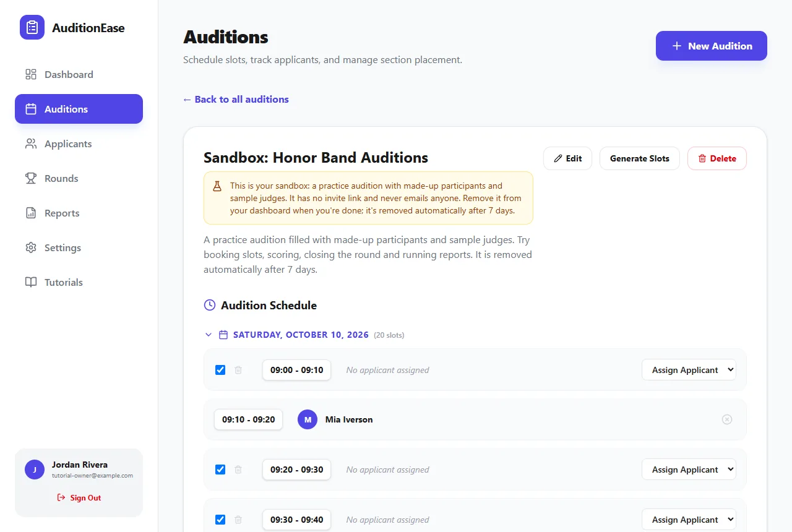Viewport: 792px width, 532px height.
Task: Click the Jordan Rivera user name
Action: point(80,465)
